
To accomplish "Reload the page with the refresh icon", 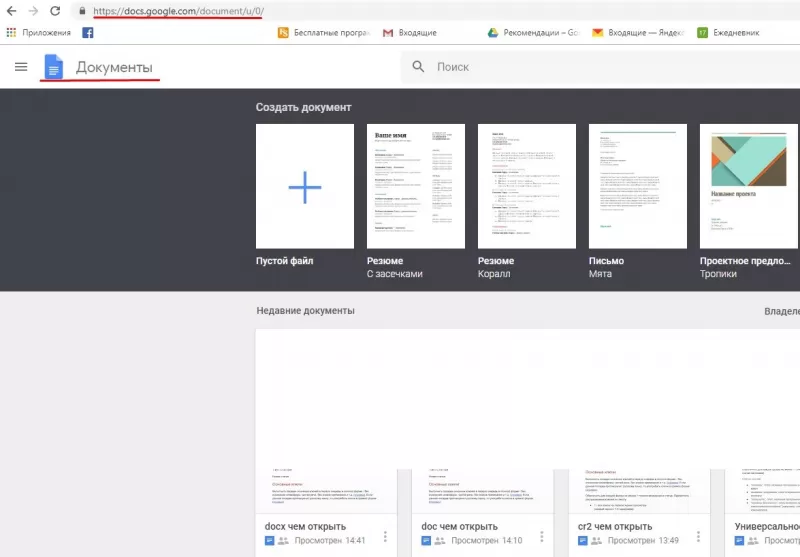I will coord(55,11).
